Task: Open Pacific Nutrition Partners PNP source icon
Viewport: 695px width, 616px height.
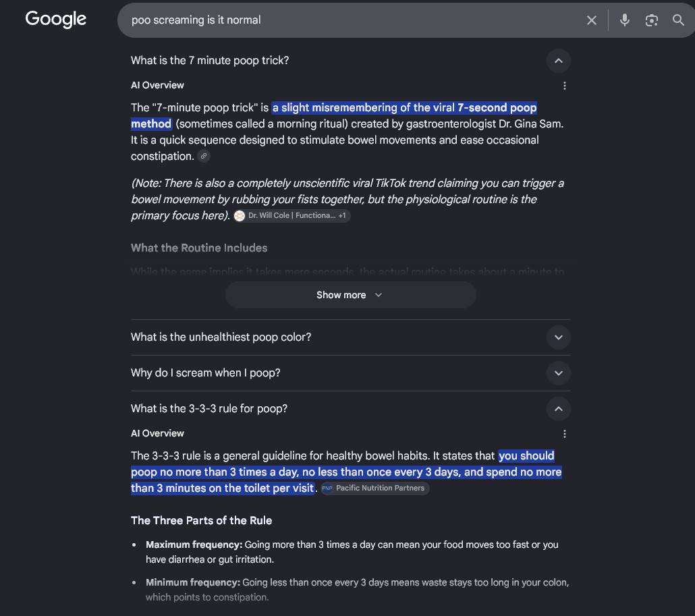Action: (x=327, y=488)
